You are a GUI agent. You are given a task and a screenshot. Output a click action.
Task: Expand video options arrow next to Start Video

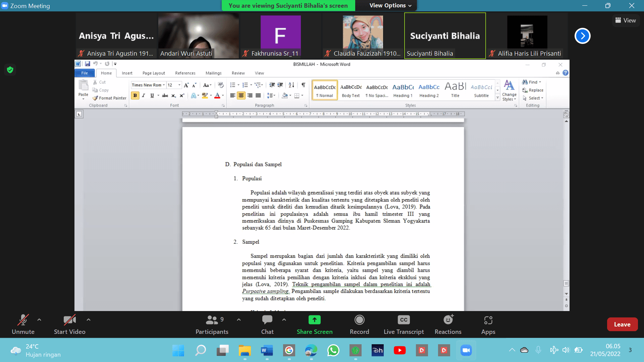point(89,320)
